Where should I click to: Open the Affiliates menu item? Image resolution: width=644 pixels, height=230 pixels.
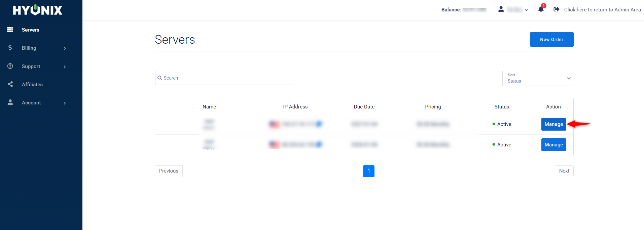[x=32, y=85]
